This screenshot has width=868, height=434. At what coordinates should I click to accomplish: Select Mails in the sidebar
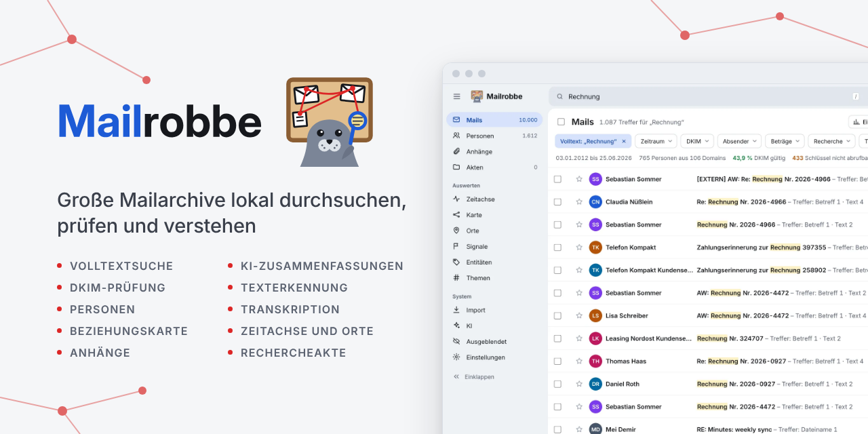(x=494, y=120)
